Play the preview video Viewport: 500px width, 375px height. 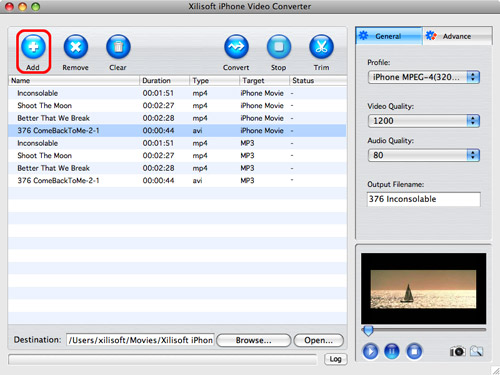pyautogui.click(x=370, y=351)
